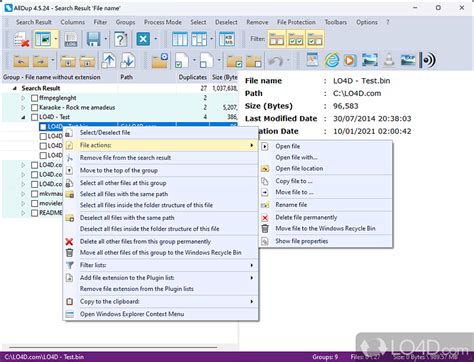
Task: Click the VLC cone toolbar icon
Action: tap(389, 61)
